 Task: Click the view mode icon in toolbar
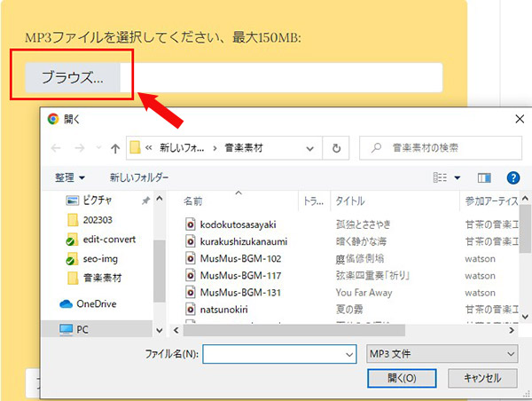(441, 177)
